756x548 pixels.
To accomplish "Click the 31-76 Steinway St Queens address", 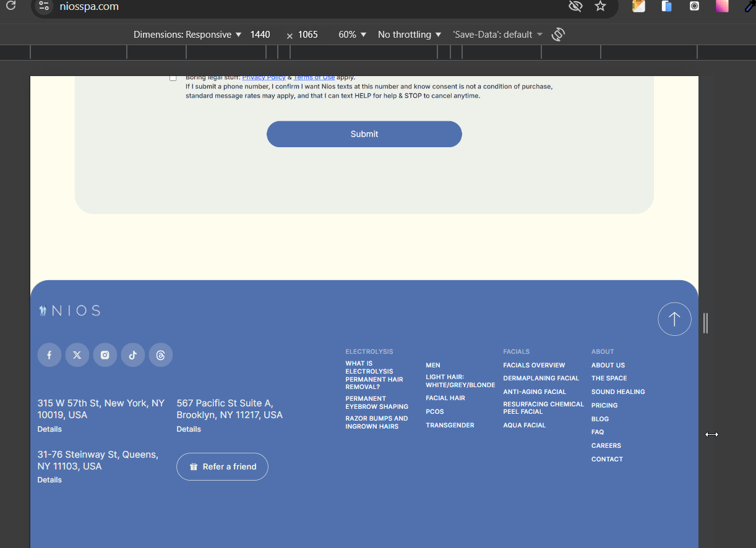I will pos(98,460).
